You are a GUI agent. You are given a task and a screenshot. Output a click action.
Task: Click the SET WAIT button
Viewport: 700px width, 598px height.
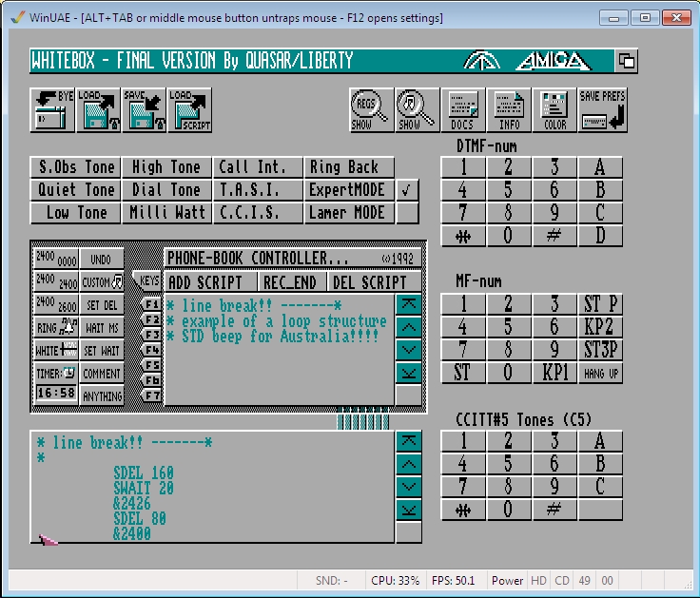(x=102, y=350)
